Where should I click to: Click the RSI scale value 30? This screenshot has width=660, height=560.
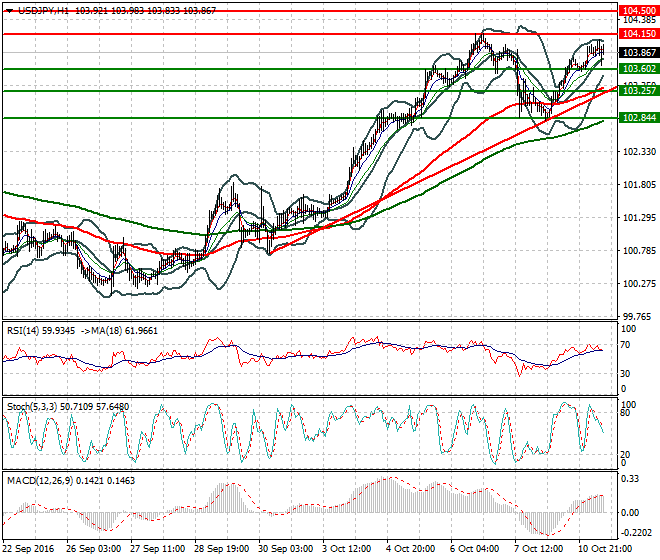(625, 373)
